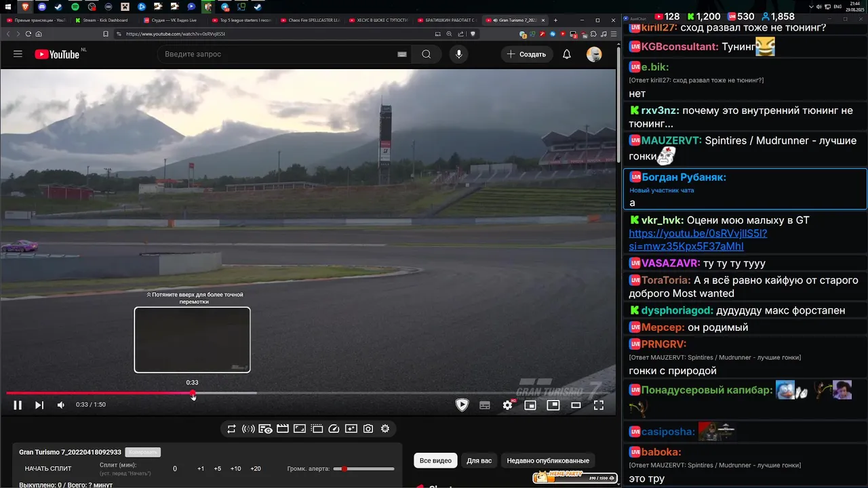
Task: Add +1 minute to split
Action: [201, 469]
